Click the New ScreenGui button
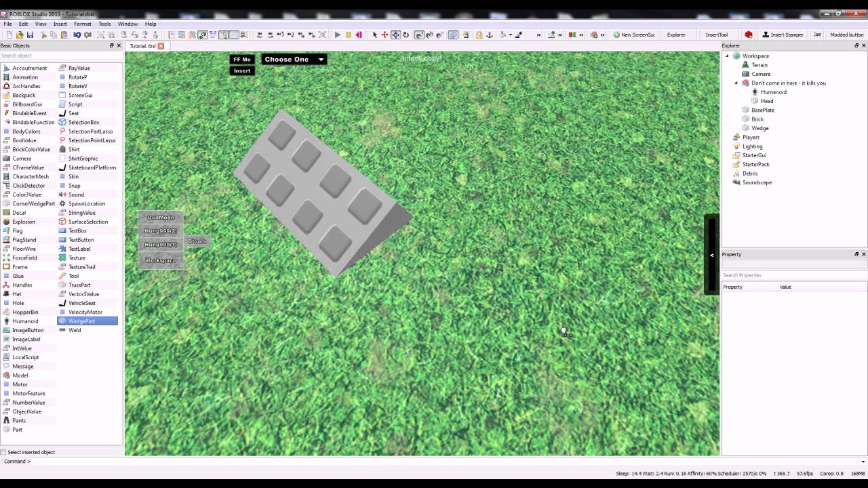The image size is (868, 488). click(x=634, y=35)
